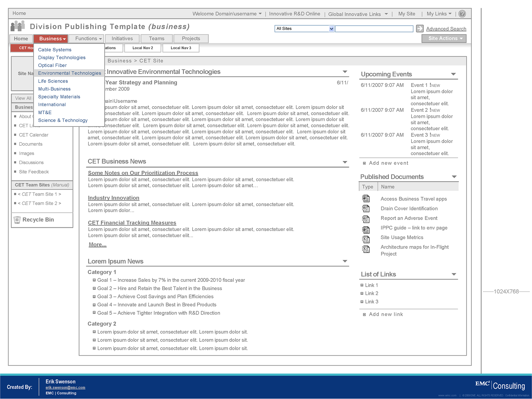Viewport: 532px width, 399px height.
Task: Click the IPPC guide document type icon
Action: 366,229
